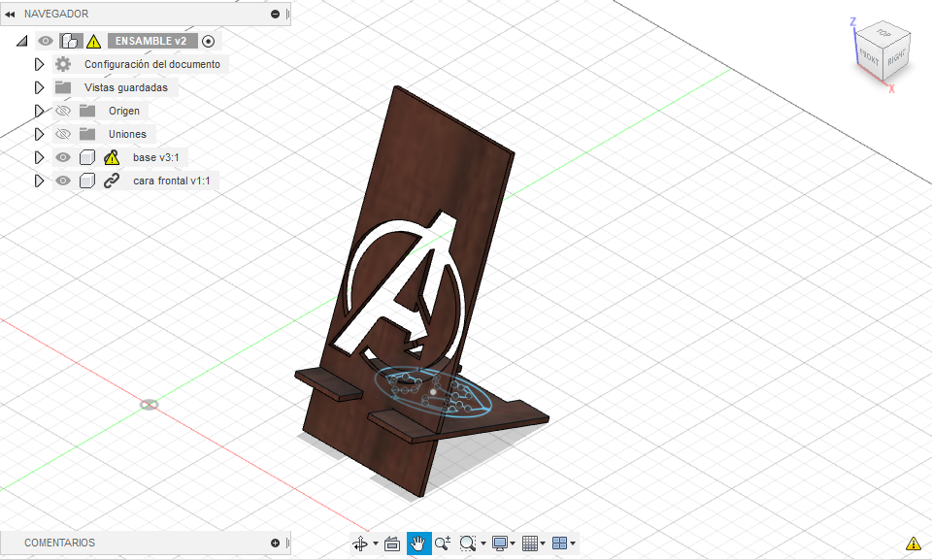The image size is (932, 560).
Task: Open the Zoom Window dropdown arrow
Action: 483,544
